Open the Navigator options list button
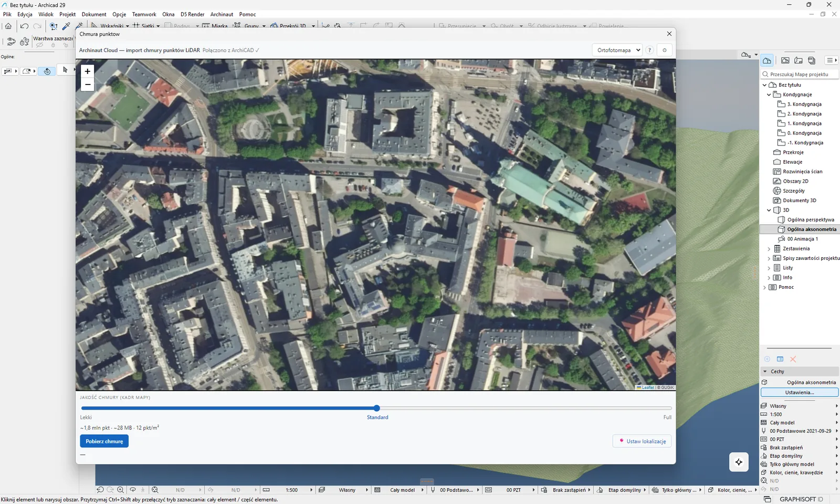The height and width of the screenshot is (504, 840). [831, 60]
